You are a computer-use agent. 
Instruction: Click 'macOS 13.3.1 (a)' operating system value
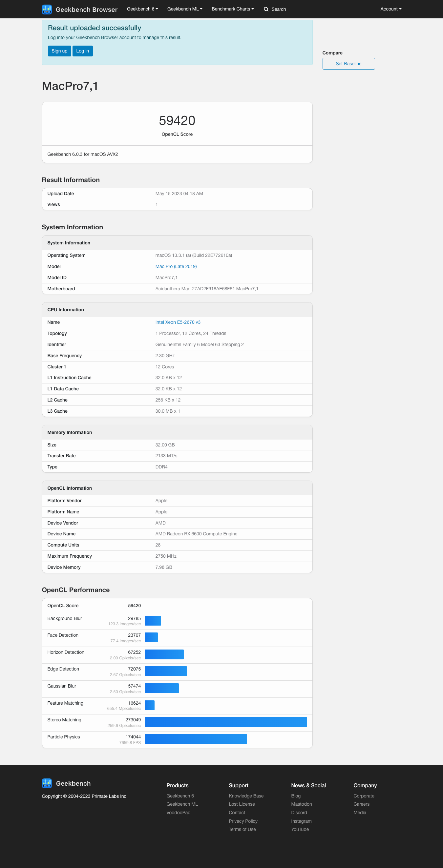194,256
